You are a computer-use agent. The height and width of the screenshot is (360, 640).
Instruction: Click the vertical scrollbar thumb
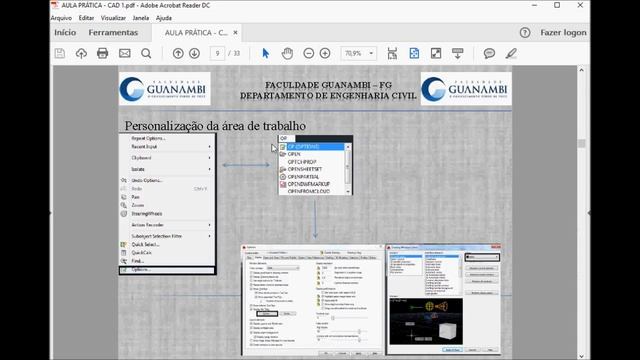[x=582, y=144]
